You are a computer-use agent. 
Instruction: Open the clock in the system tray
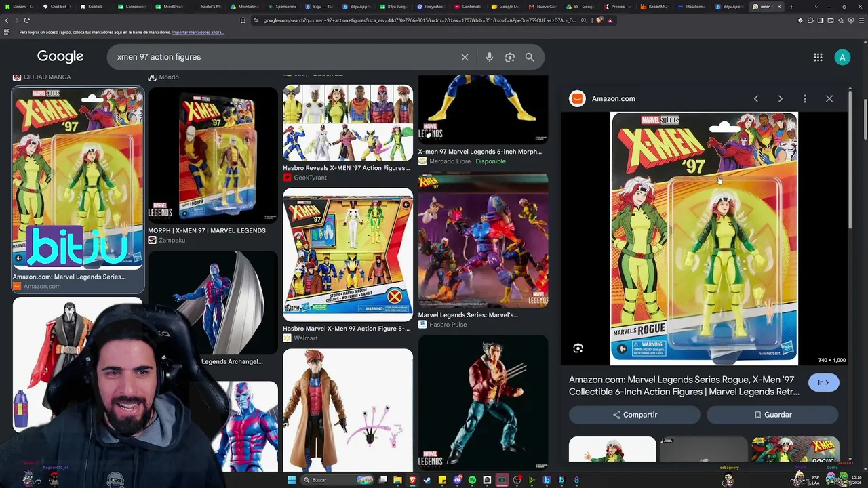858,480
